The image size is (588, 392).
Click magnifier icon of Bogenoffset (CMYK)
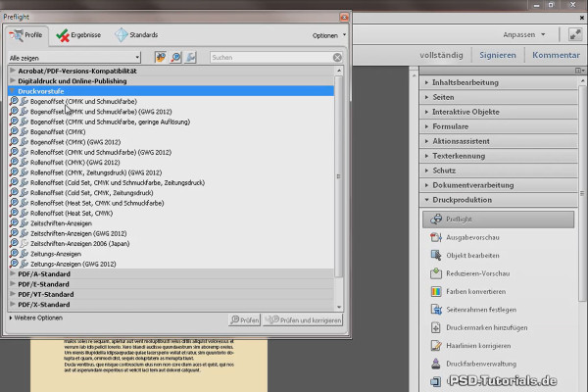(14, 131)
